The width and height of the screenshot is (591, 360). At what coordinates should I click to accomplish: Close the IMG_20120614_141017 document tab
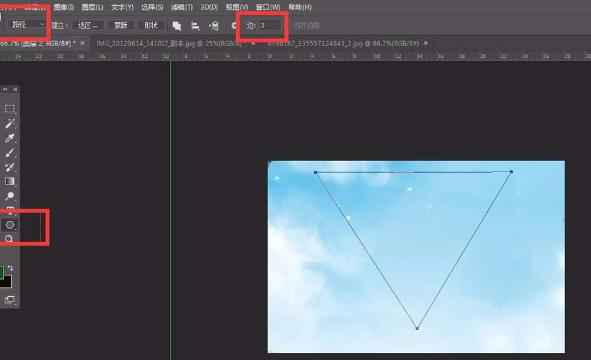tap(253, 43)
